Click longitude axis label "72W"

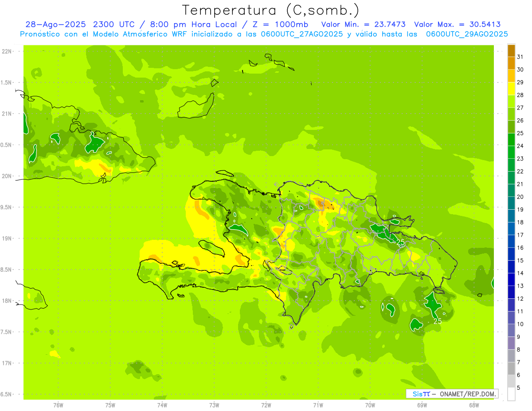pos(266,405)
